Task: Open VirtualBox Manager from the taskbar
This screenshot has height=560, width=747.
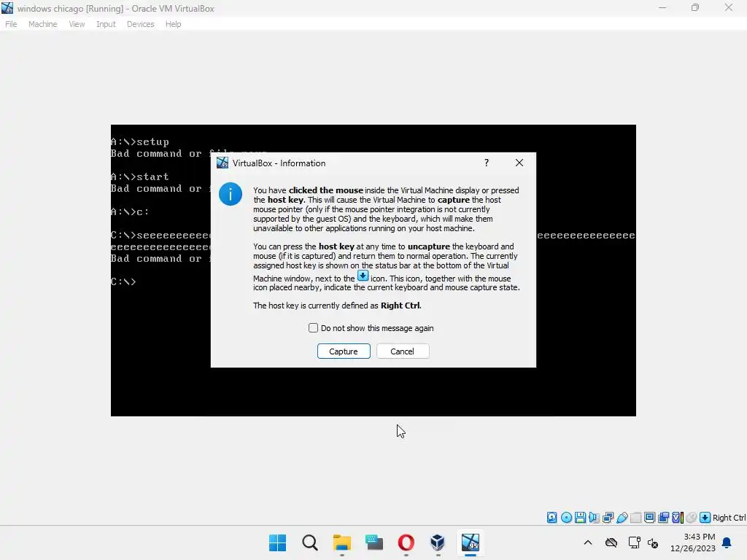Action: tap(438, 542)
